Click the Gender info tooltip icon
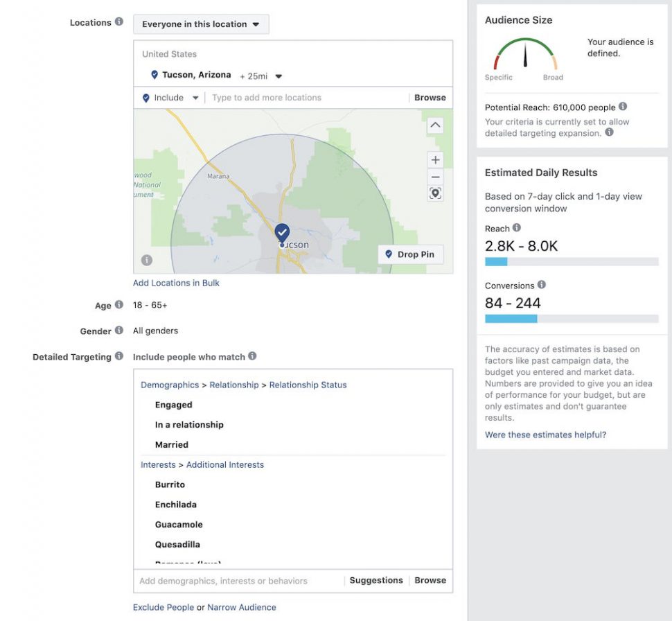Image resolution: width=672 pixels, height=621 pixels. [x=121, y=331]
